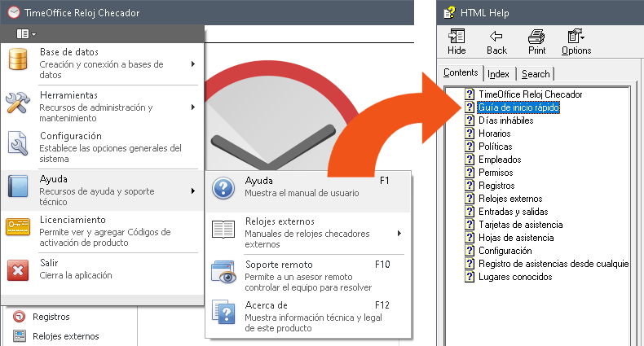This screenshot has width=644, height=346.
Task: Open the Guía de inicio rápido topic
Action: pos(518,107)
